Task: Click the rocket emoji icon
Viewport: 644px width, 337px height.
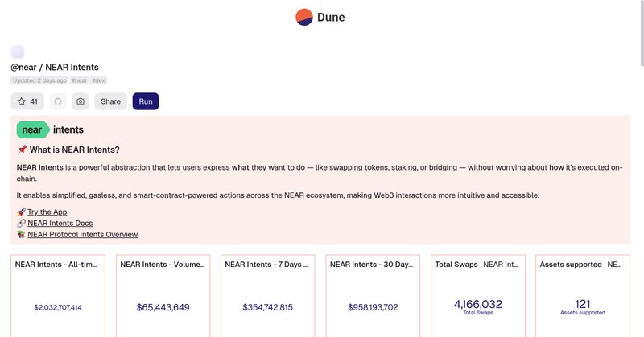Action: click(x=22, y=212)
